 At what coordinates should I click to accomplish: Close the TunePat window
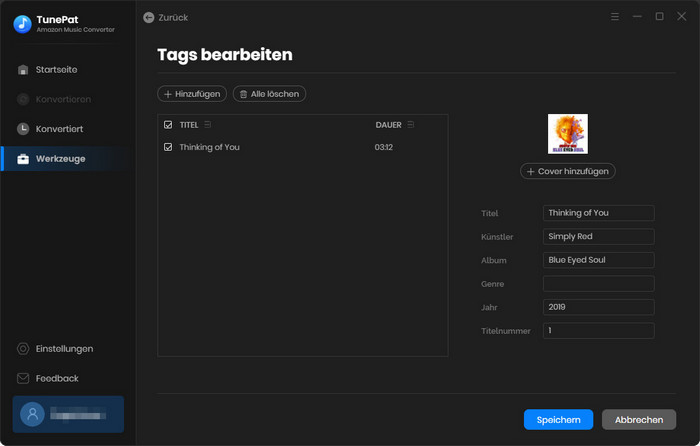pyautogui.click(x=682, y=17)
